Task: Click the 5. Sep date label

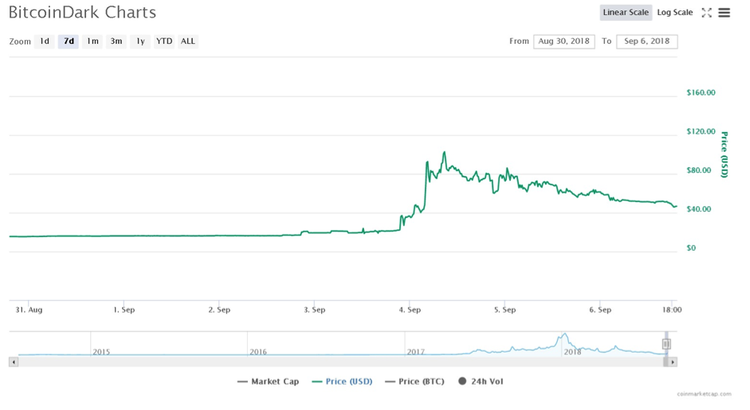Action: [505, 310]
